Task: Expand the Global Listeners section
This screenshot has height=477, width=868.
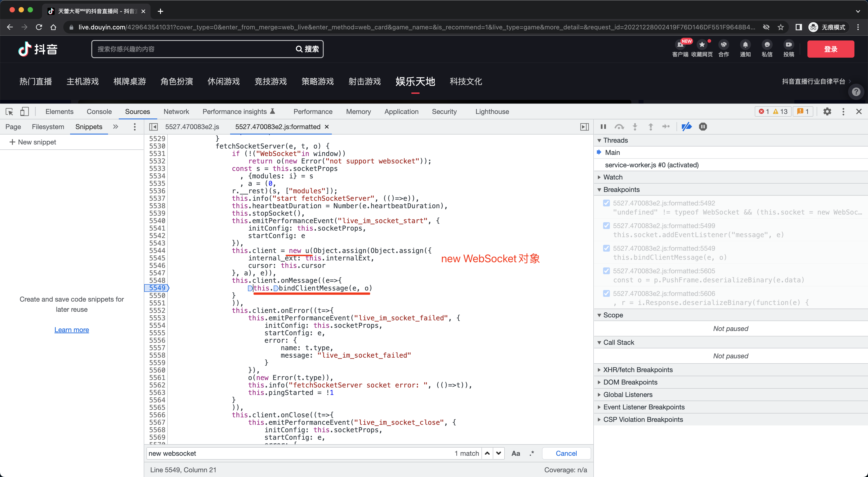Action: point(627,394)
